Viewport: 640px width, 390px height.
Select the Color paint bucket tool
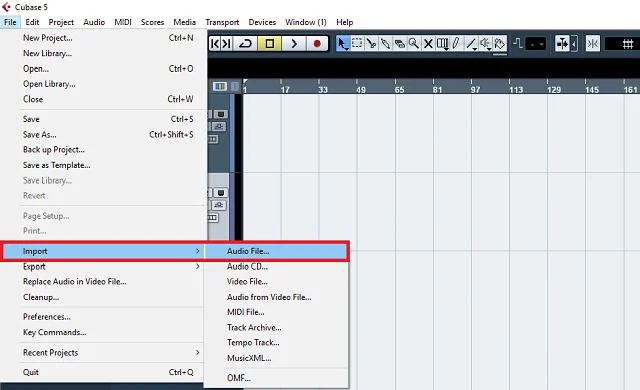[500, 43]
